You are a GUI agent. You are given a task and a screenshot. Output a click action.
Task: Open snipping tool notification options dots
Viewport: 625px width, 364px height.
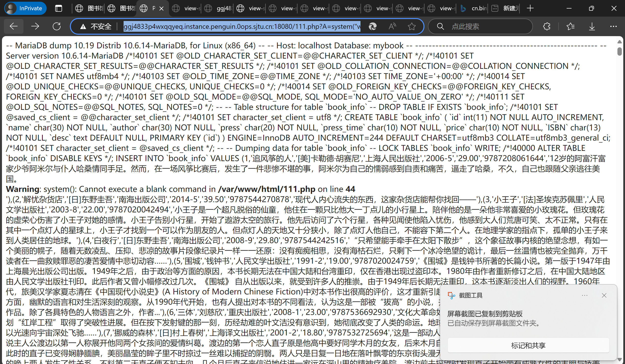click(584, 295)
